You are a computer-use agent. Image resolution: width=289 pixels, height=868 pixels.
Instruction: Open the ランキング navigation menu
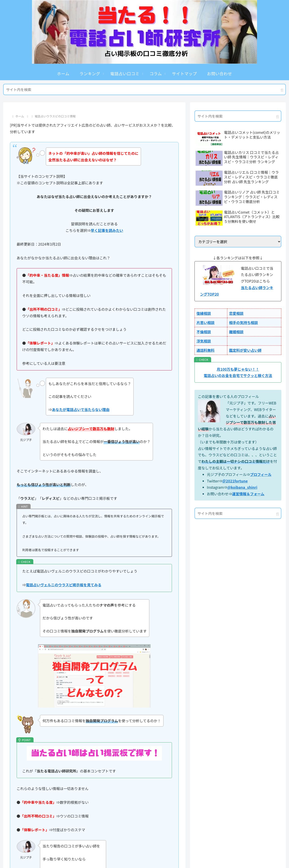(x=90, y=73)
